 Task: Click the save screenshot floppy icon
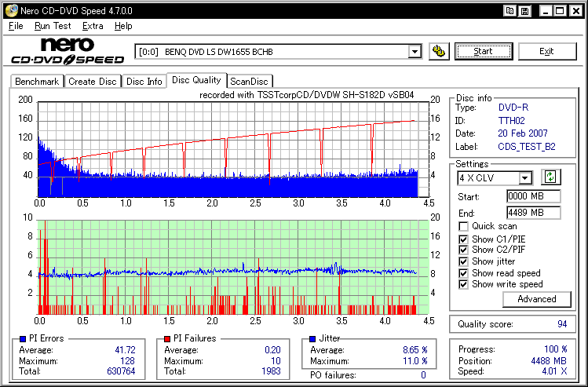click(x=525, y=11)
